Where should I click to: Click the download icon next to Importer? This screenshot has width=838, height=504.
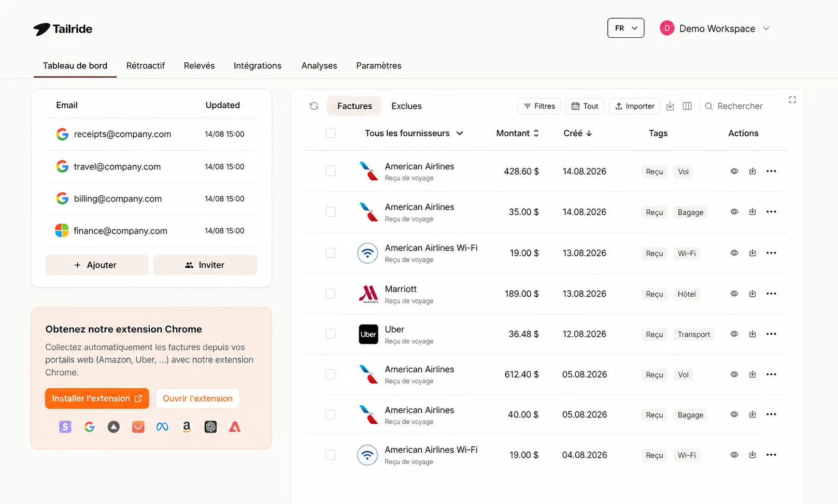[670, 106]
